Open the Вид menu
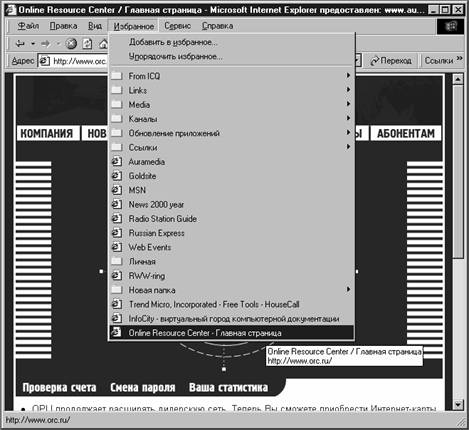This screenshot has height=430, width=469. tap(95, 26)
